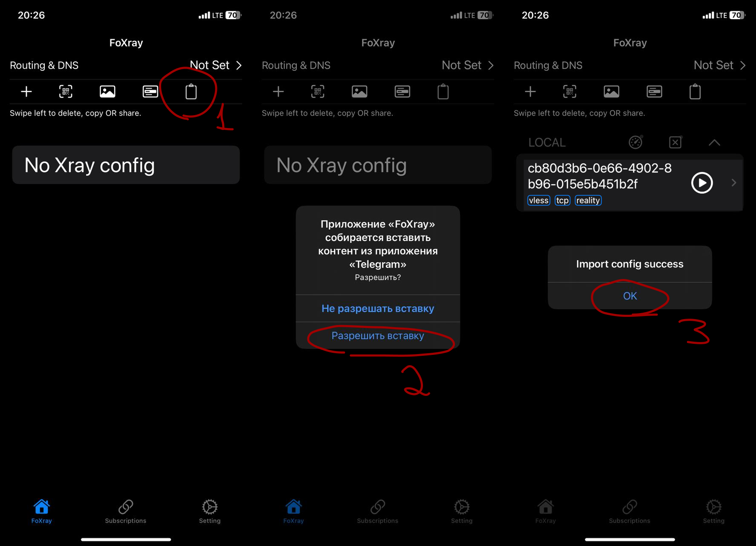
Task: Open Subscriptions tab in middle screen
Action: coord(378,511)
